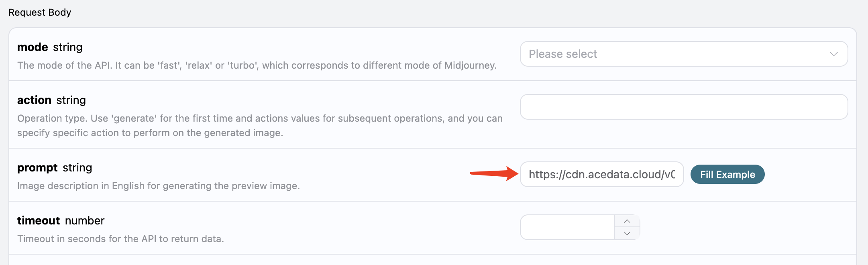This screenshot has width=868, height=265.
Task: Click the 'Request Body' section heading
Action: tap(40, 12)
